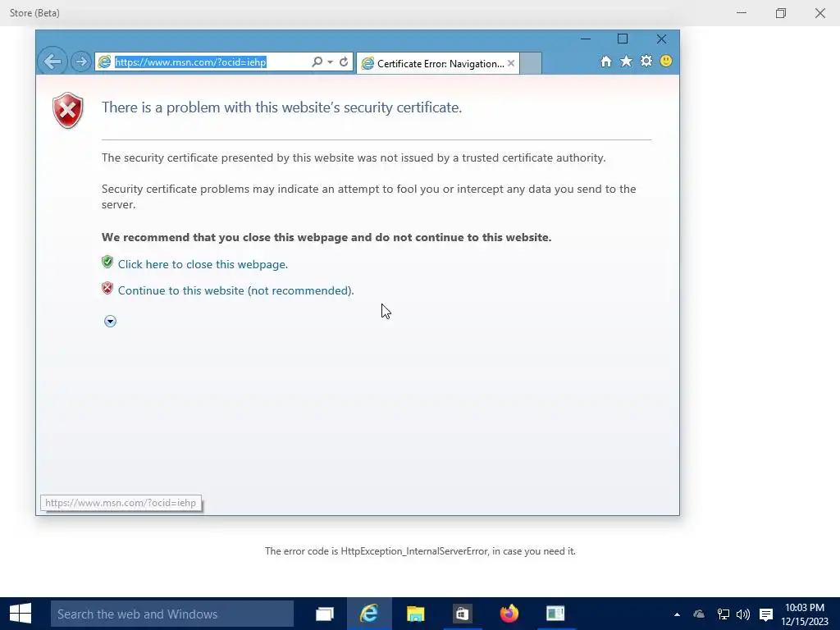Open the address bar autocomplete dropdown arrow

click(330, 62)
